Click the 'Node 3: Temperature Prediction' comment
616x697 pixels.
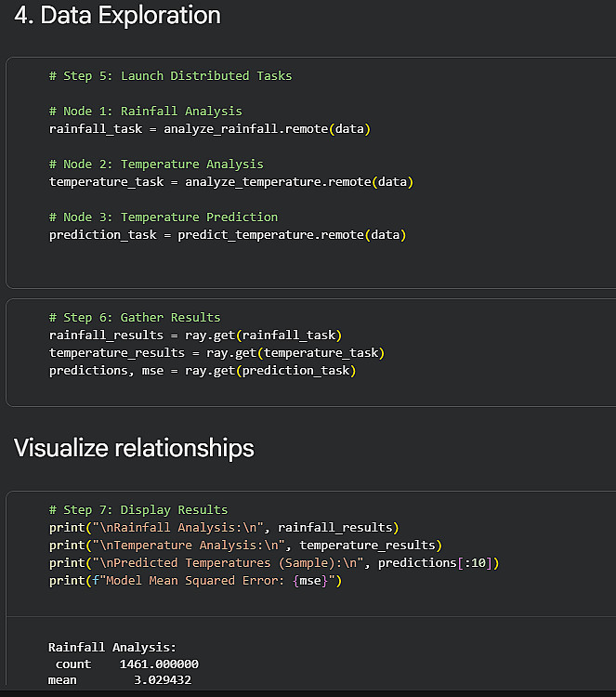pyautogui.click(x=164, y=217)
